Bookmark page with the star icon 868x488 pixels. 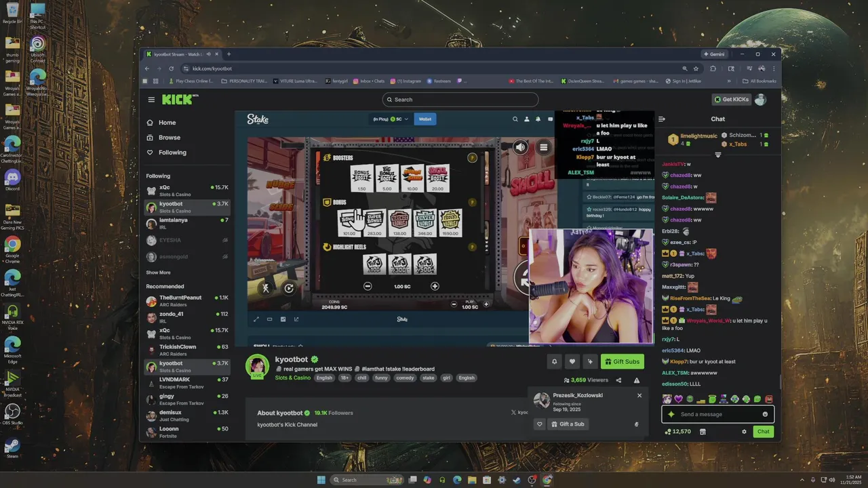point(695,68)
